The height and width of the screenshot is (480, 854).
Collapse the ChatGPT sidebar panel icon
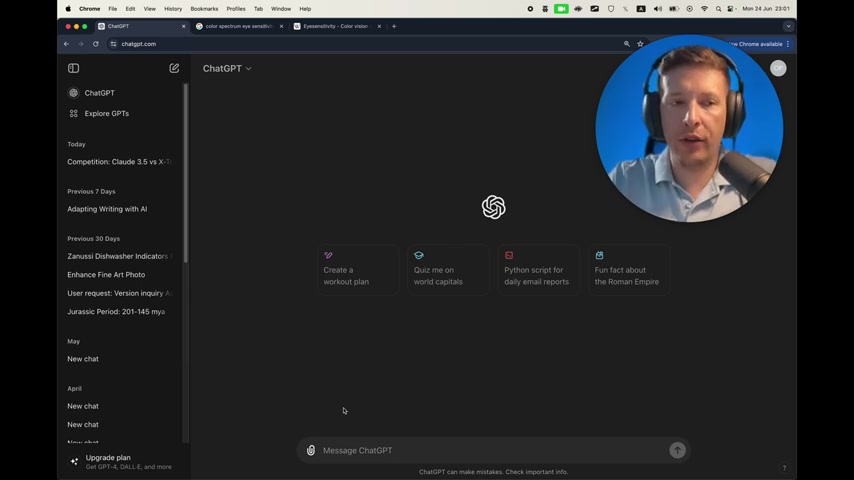[74, 68]
